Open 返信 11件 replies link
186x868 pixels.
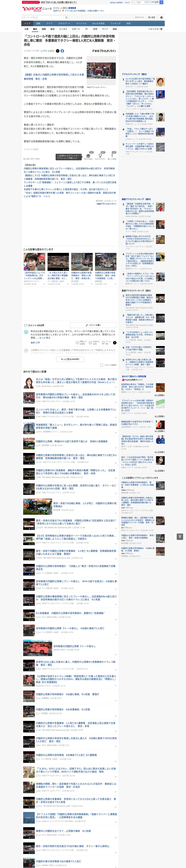coord(35,343)
